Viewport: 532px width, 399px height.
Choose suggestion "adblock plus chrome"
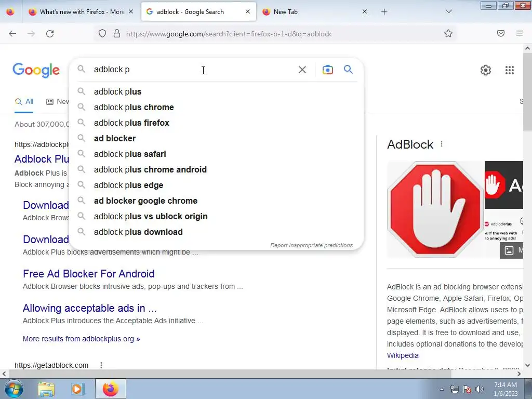pyautogui.click(x=216, y=107)
